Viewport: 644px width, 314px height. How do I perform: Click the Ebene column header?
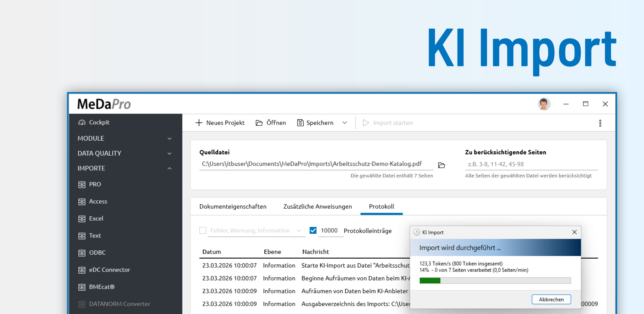pyautogui.click(x=272, y=252)
